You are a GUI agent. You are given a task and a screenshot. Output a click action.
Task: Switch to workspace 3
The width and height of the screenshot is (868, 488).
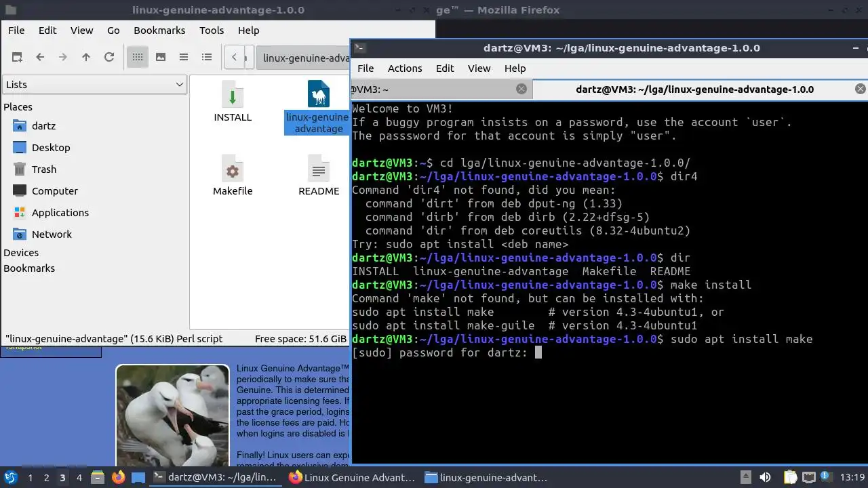[62, 478]
